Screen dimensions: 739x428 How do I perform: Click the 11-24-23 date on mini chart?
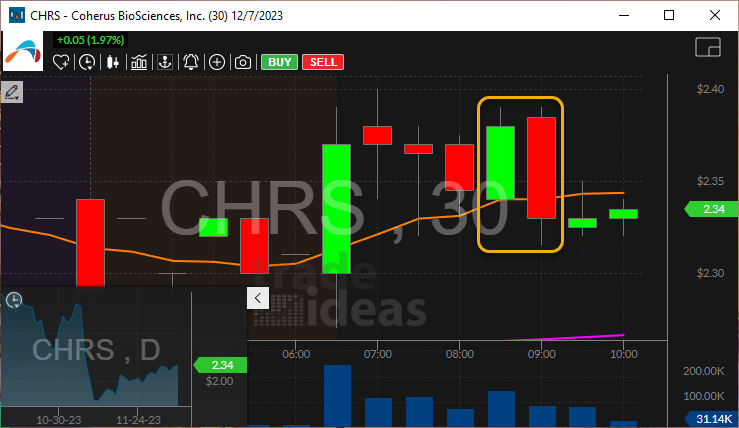(x=138, y=420)
